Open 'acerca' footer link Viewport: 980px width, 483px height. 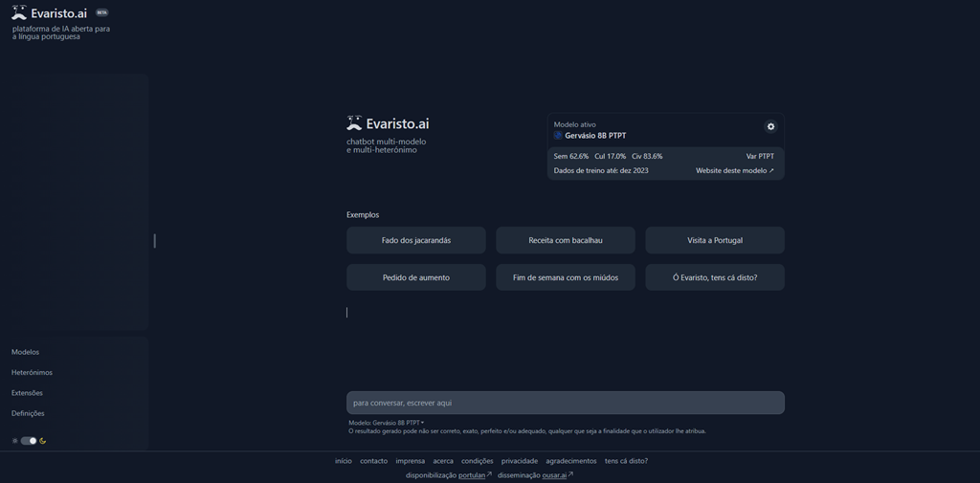(x=443, y=461)
